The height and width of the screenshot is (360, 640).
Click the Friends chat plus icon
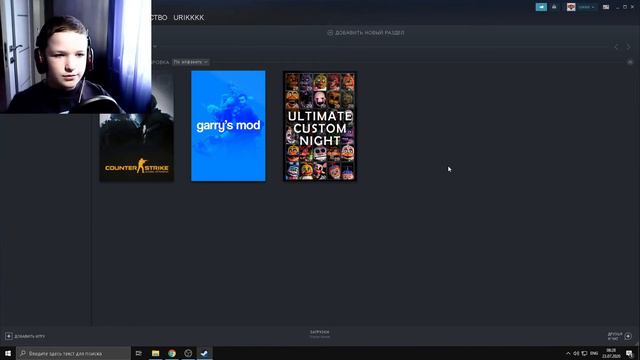click(x=628, y=336)
